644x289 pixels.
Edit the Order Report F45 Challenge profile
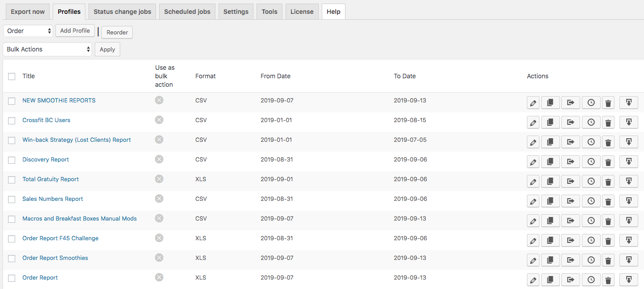tap(533, 241)
